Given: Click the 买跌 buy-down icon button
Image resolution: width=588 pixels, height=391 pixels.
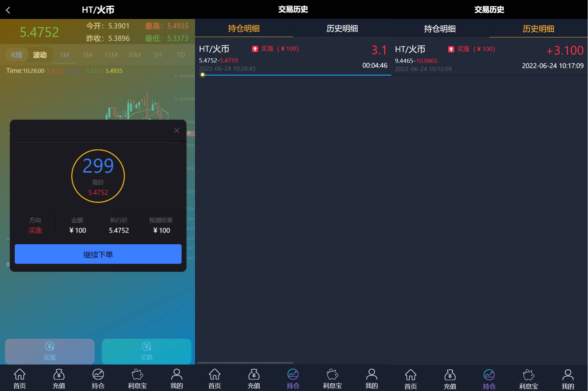Looking at the screenshot, I should pyautogui.click(x=147, y=351).
